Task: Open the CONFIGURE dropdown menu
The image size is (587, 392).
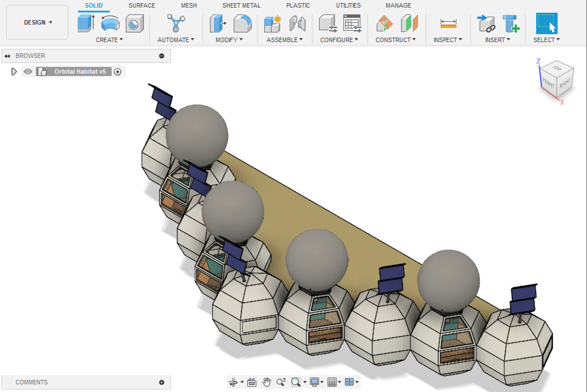Action: click(x=339, y=40)
